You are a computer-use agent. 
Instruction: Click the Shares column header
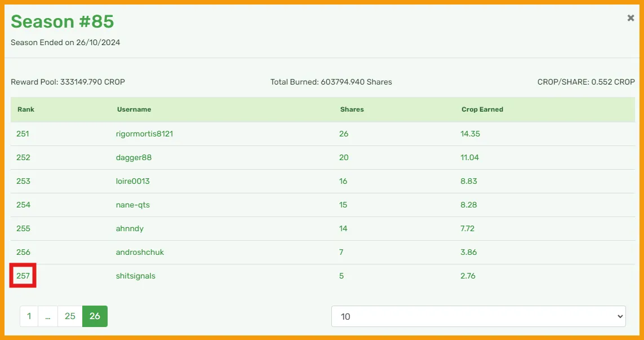tap(352, 109)
